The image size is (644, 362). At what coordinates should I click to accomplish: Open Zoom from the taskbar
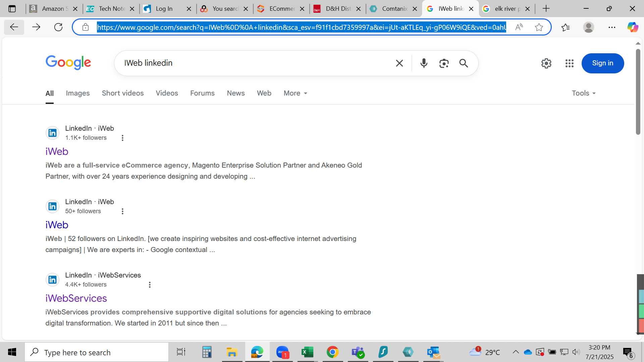tap(282, 352)
